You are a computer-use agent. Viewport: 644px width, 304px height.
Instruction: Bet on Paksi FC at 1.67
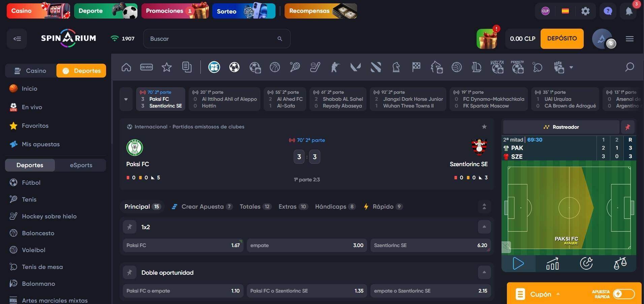pos(183,245)
